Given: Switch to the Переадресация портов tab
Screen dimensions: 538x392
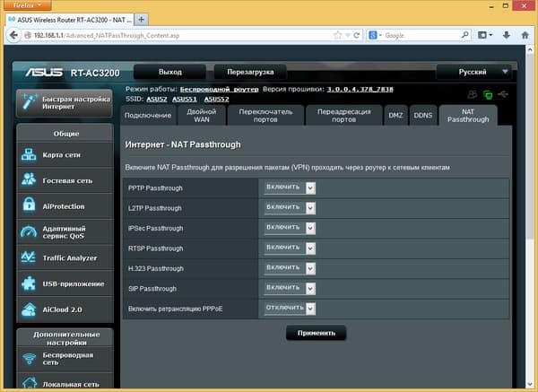Looking at the screenshot, I should tap(343, 116).
